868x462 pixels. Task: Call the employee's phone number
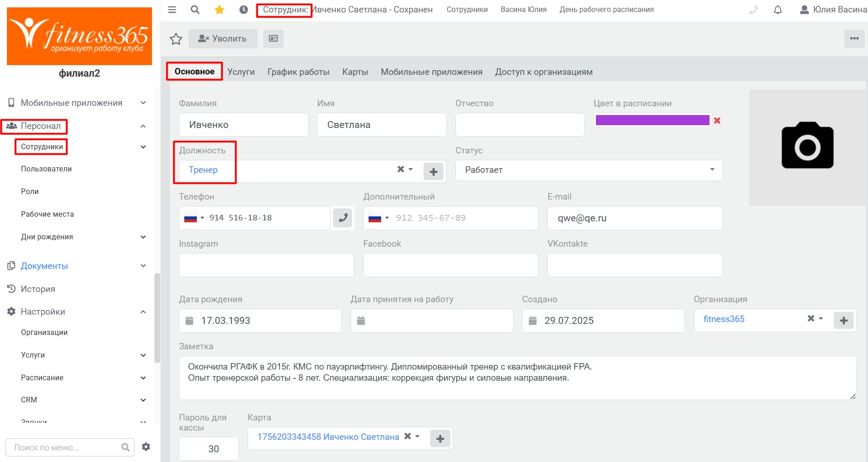343,218
